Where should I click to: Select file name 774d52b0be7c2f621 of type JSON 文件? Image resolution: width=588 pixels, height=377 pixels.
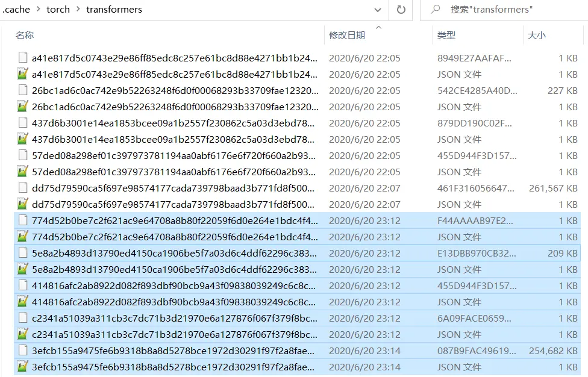pos(175,237)
